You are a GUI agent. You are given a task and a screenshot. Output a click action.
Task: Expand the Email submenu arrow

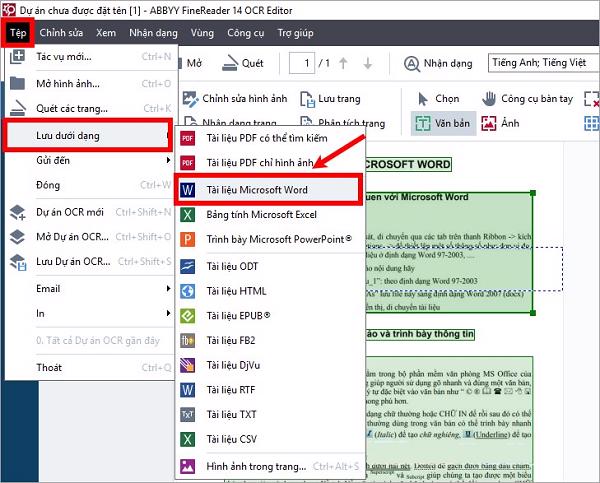pyautogui.click(x=168, y=288)
